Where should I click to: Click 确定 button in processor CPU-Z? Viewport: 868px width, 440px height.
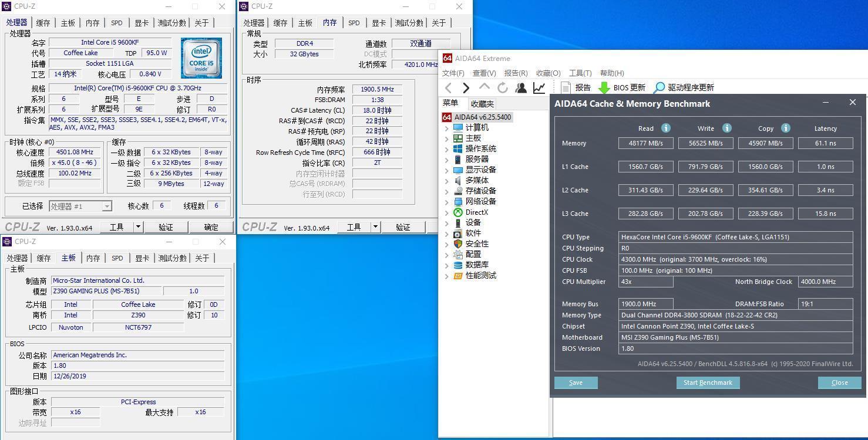[211, 227]
